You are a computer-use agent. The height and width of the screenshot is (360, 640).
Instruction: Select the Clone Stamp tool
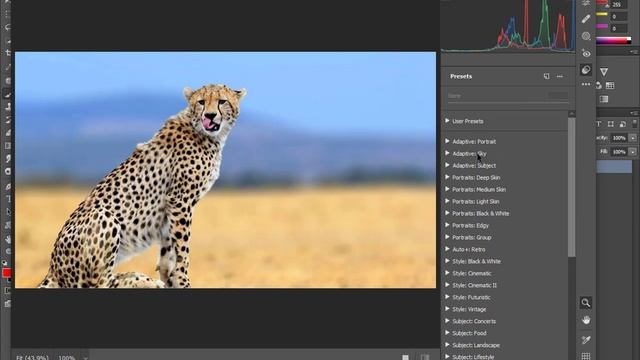coord(7,107)
